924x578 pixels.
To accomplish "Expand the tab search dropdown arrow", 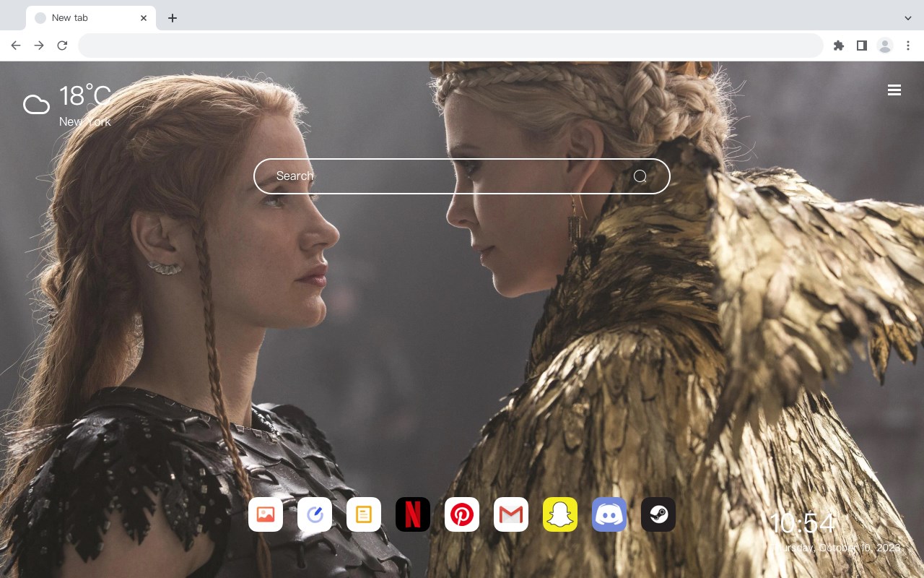I will [908, 18].
